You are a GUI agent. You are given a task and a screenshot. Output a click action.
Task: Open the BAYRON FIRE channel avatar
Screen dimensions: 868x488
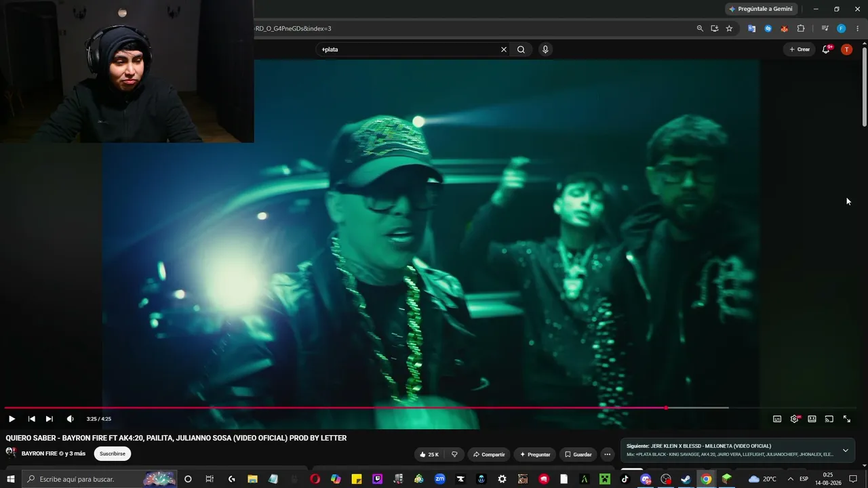[x=11, y=453]
